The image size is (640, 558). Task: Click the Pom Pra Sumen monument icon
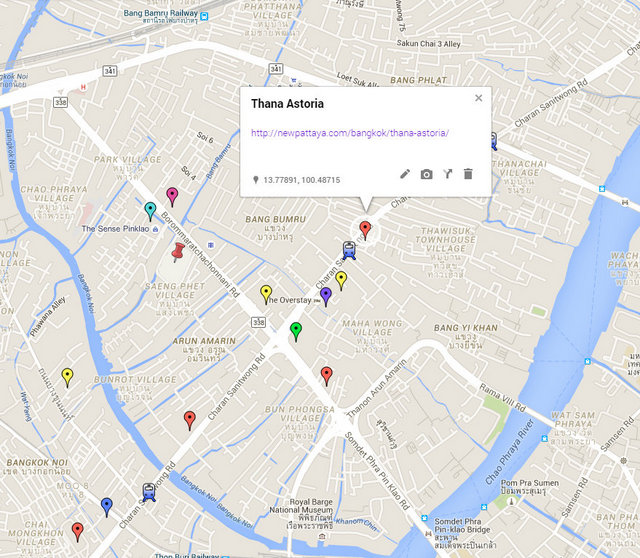point(511,501)
